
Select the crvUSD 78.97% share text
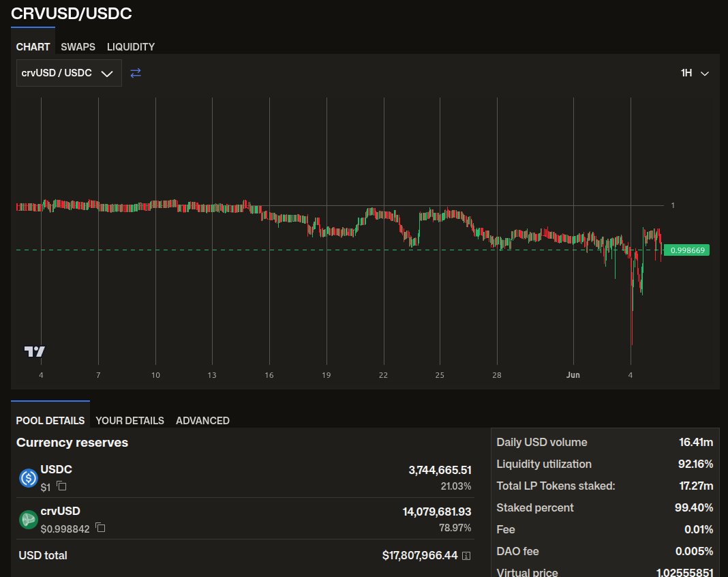point(455,528)
